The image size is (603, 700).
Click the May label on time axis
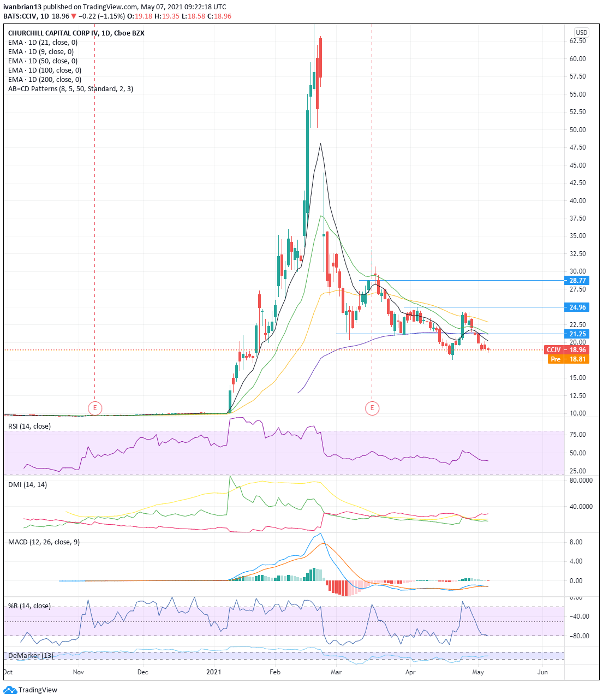pyautogui.click(x=478, y=672)
